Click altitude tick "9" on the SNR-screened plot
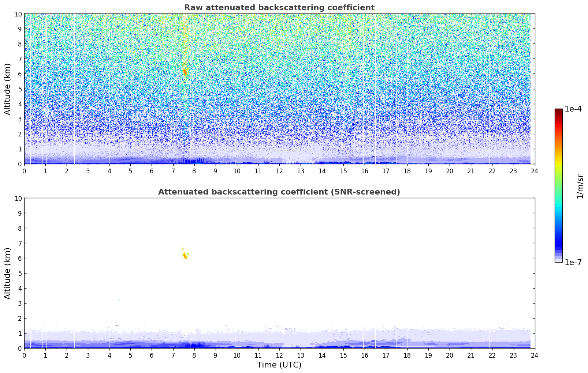 [x=20, y=213]
